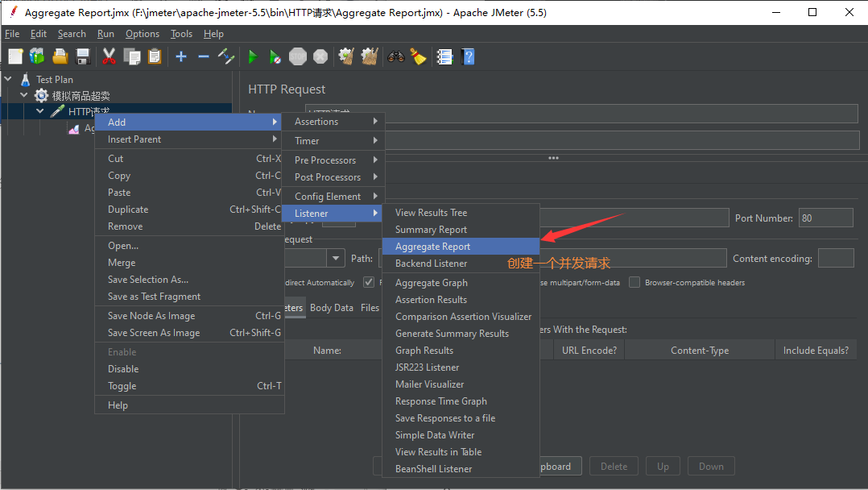
Task: Click Disable in context menu
Action: click(x=189, y=369)
